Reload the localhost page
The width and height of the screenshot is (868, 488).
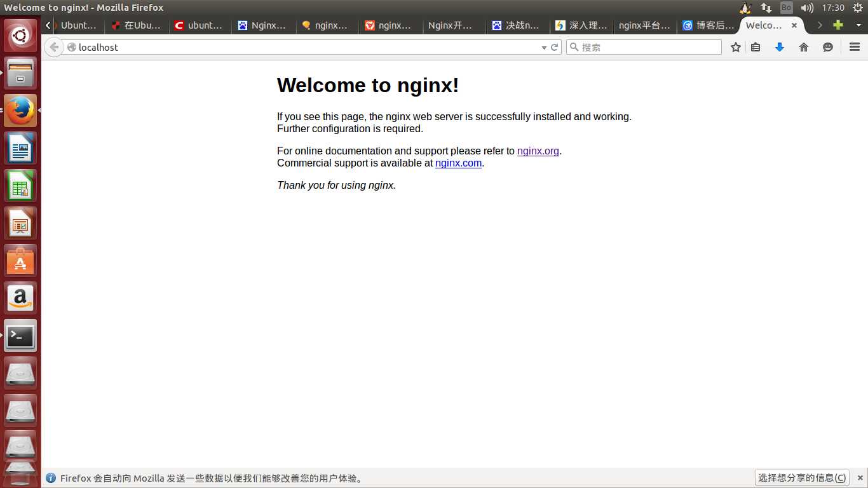[x=554, y=47]
